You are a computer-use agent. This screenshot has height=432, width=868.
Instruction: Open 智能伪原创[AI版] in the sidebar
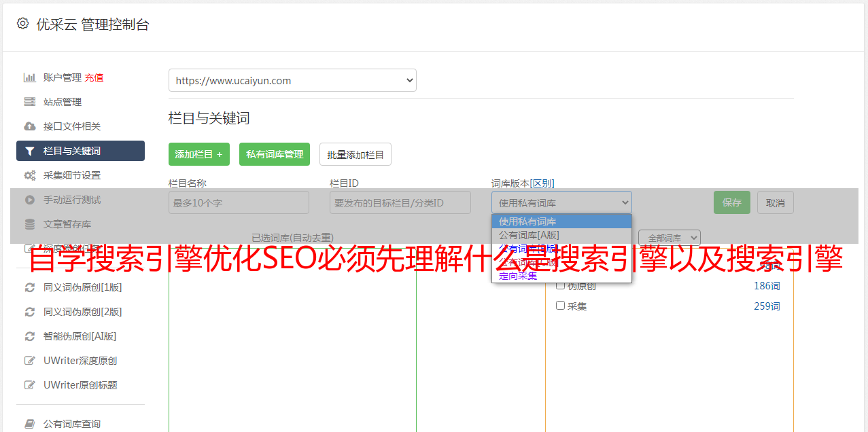80,336
